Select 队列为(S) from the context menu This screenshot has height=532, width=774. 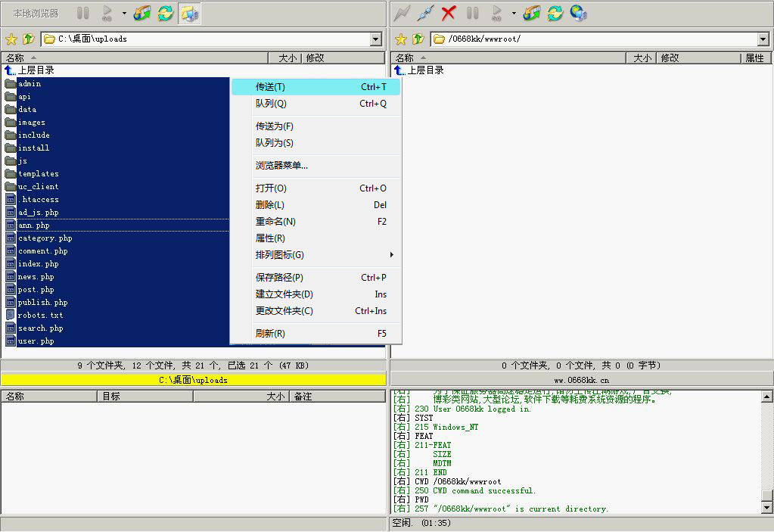(316, 142)
